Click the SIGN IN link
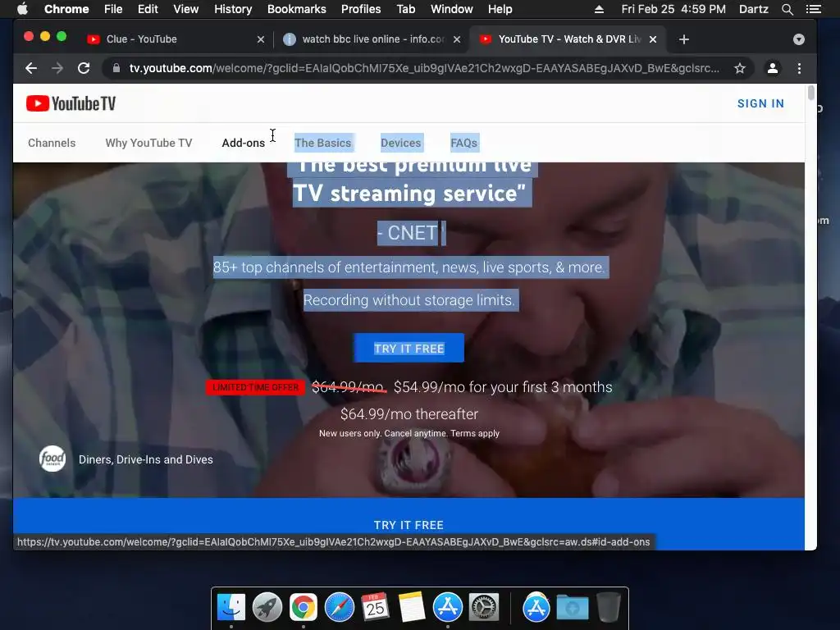Viewport: 840px width, 630px height. tap(760, 103)
